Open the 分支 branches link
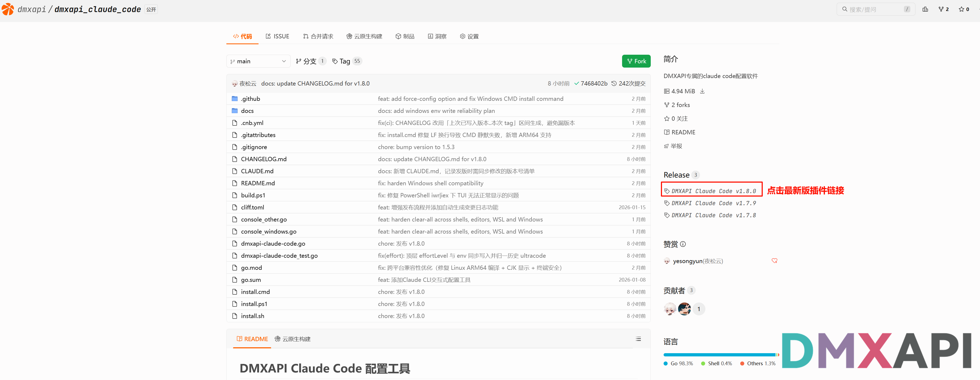 pos(311,61)
